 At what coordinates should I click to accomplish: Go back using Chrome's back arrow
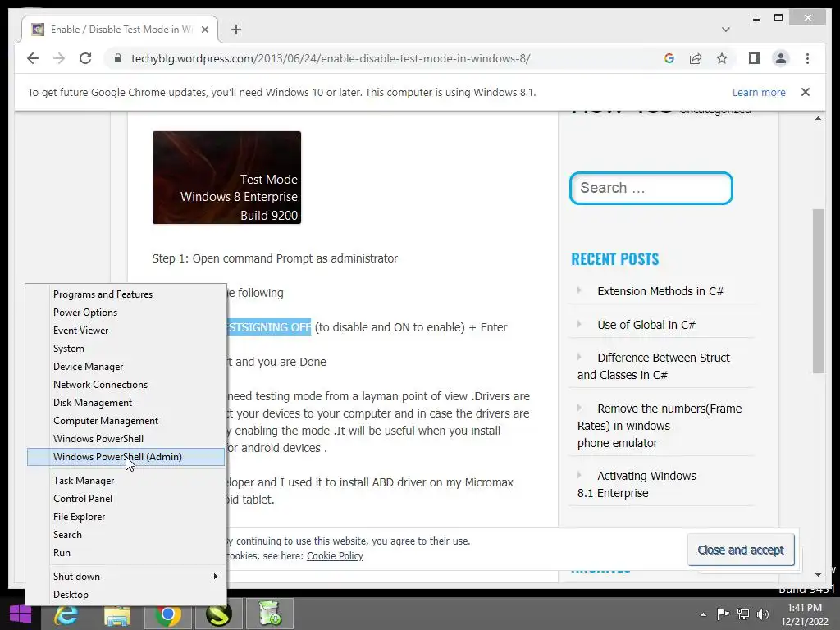tap(33, 58)
